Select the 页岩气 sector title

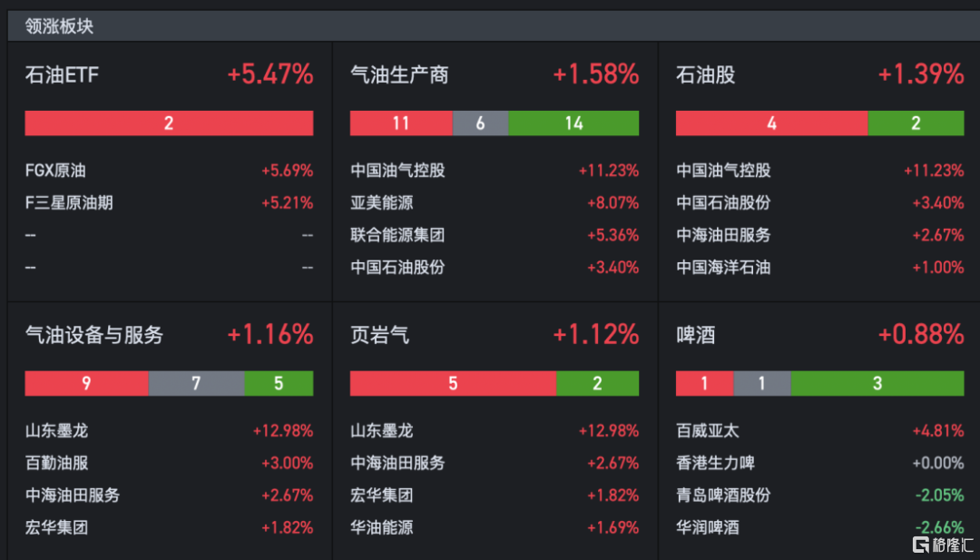pyautogui.click(x=380, y=336)
